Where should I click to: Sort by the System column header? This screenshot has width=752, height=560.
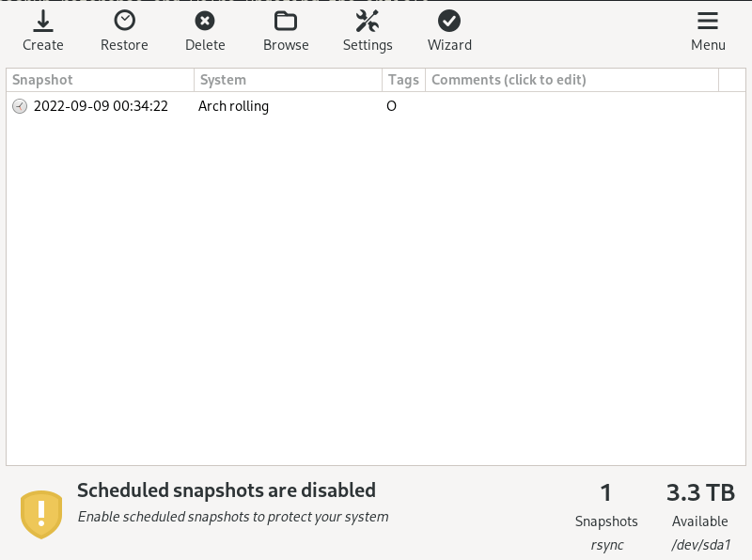pos(223,80)
